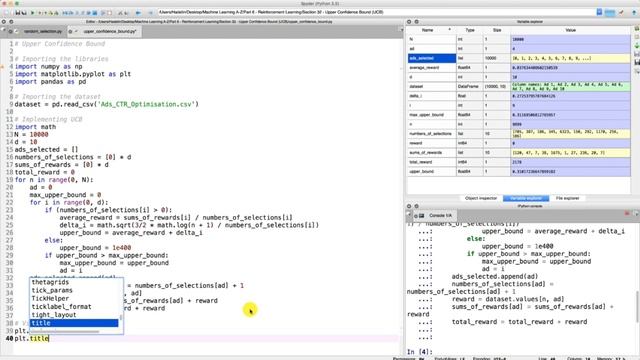The image size is (640, 360).
Task: Click the IPython console vertical scrollbar
Action: (x=637, y=306)
